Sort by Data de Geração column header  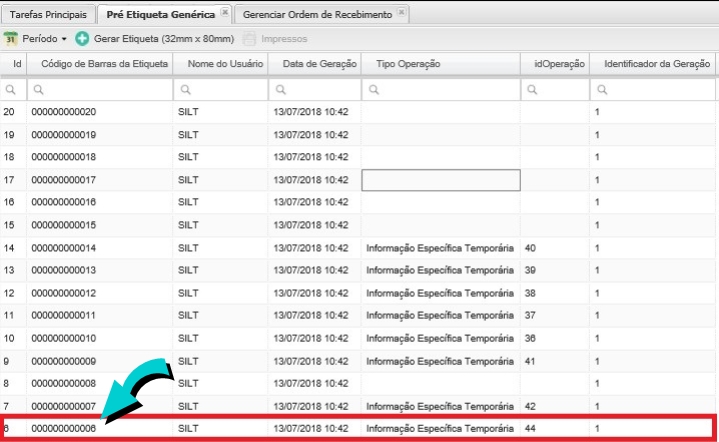(x=315, y=64)
